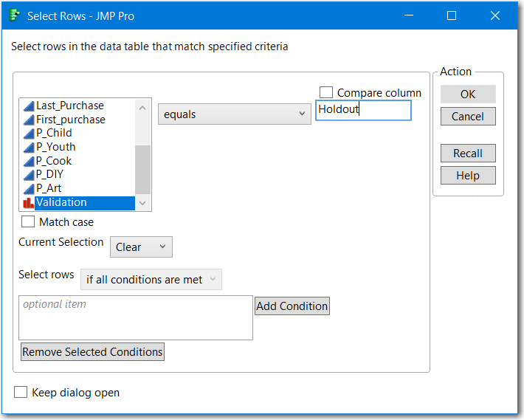The height and width of the screenshot is (420, 524).
Task: Click the icon next to P_Art column
Action: click(x=29, y=189)
